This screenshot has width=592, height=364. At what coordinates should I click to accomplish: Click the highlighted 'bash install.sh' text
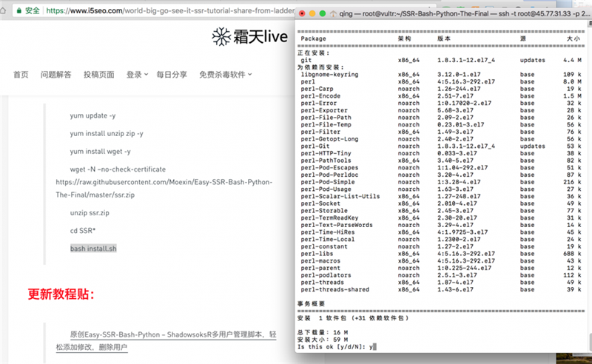(93, 249)
